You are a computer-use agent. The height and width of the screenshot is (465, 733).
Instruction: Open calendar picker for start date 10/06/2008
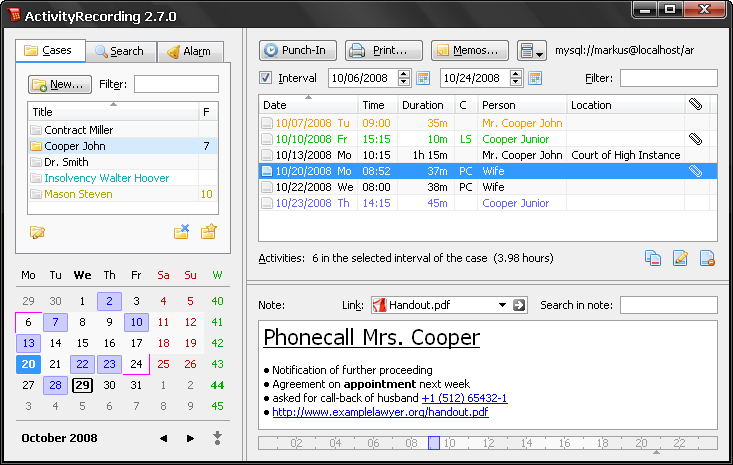point(423,78)
